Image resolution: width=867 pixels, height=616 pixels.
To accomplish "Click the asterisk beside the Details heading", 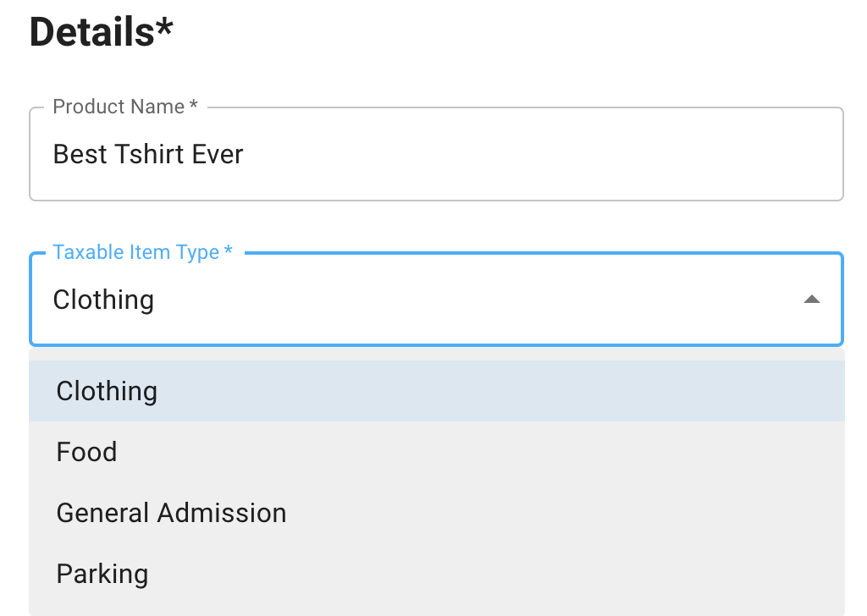I will [x=163, y=25].
